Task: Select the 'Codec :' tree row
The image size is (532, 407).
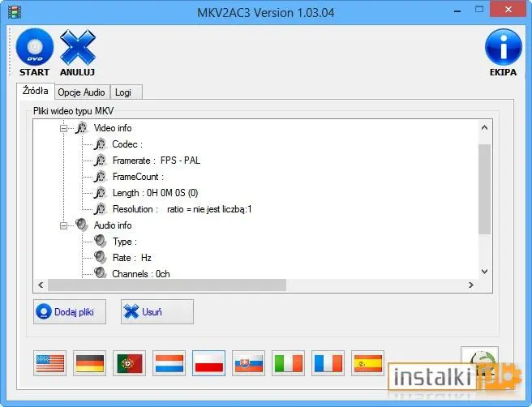Action: pos(127,144)
